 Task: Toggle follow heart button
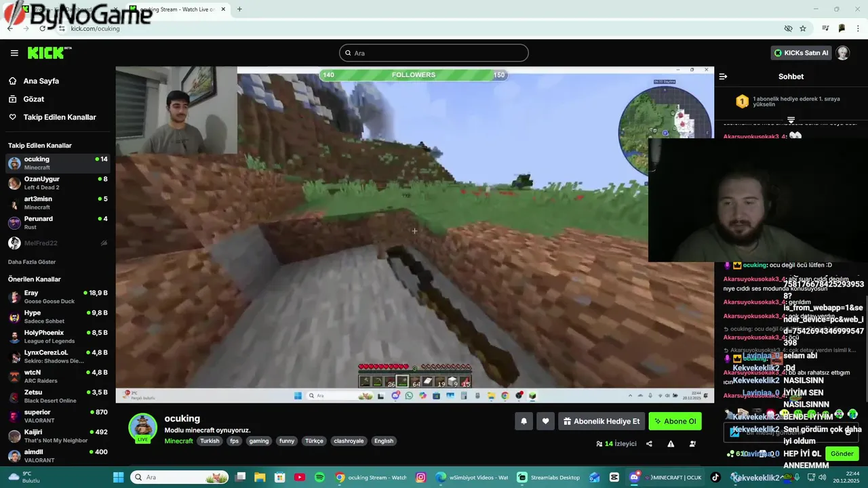545,421
